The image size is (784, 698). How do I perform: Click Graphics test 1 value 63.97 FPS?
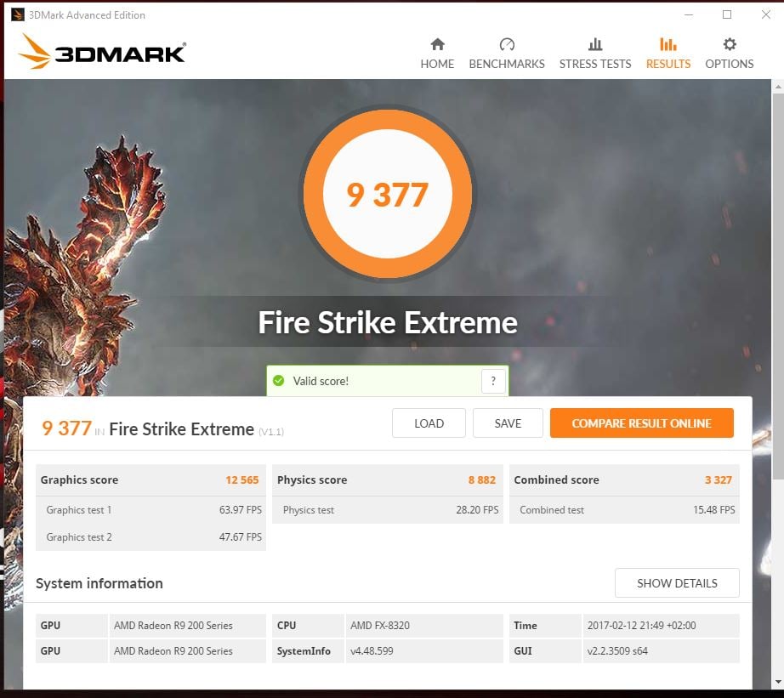[x=241, y=510]
